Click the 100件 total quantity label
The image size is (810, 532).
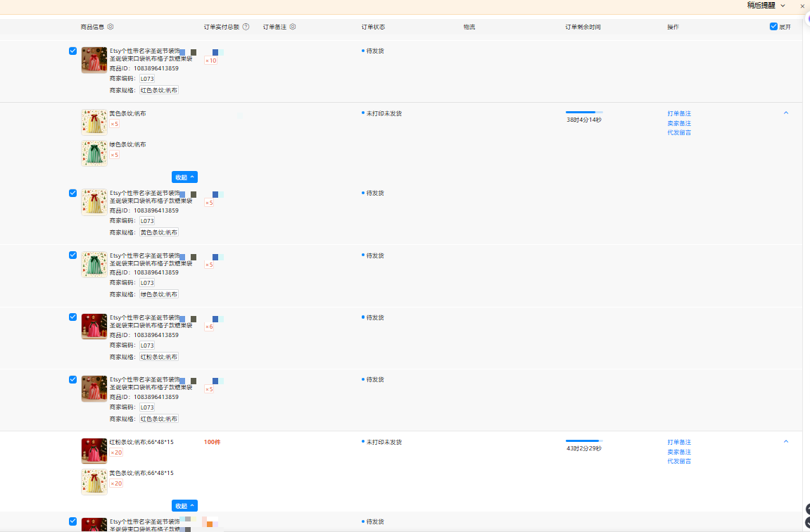pyautogui.click(x=212, y=442)
